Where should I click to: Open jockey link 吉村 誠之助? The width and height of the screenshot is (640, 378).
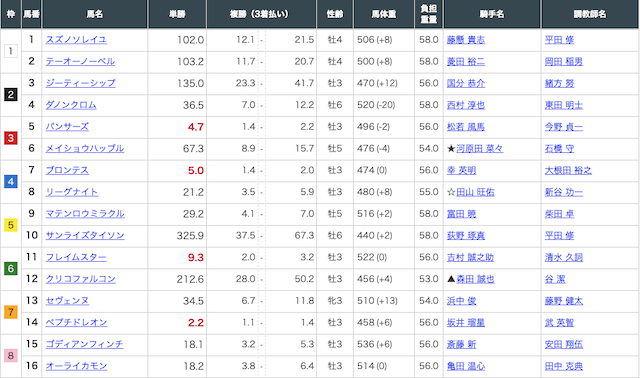point(470,257)
